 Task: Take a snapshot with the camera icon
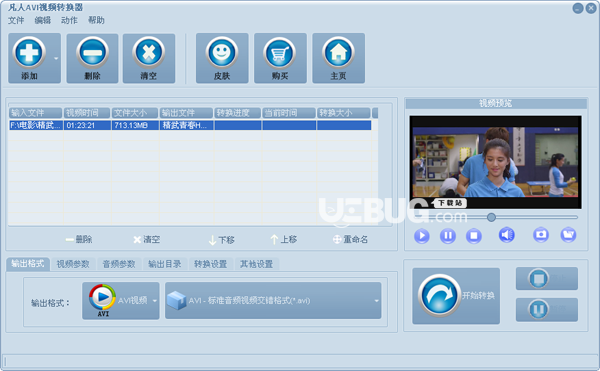pos(541,235)
